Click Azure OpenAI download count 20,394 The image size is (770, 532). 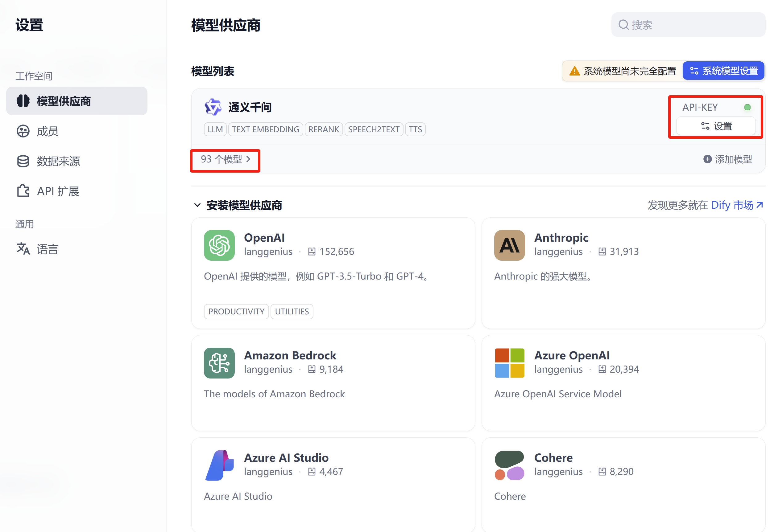pos(624,369)
